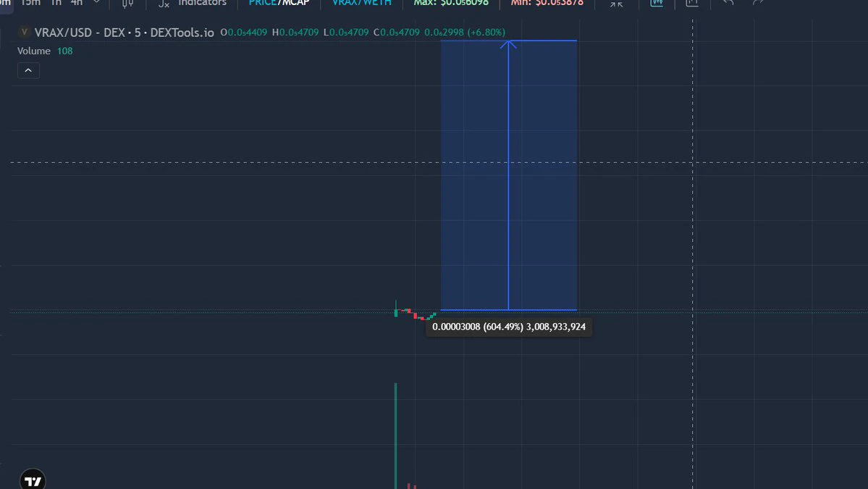Screen dimensions: 868x489
Task: Open the TradingView logo badge
Action: pyautogui.click(x=33, y=480)
